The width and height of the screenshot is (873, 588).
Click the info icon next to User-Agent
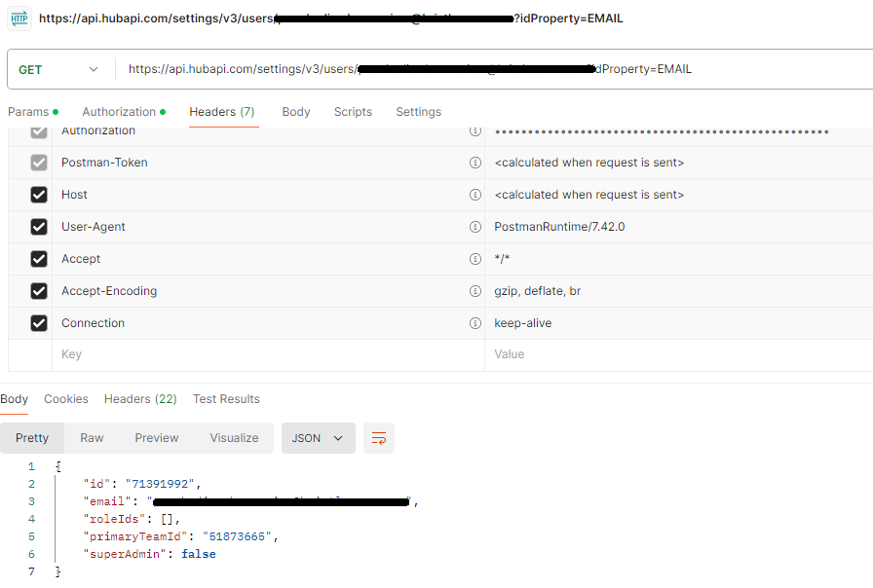(475, 226)
